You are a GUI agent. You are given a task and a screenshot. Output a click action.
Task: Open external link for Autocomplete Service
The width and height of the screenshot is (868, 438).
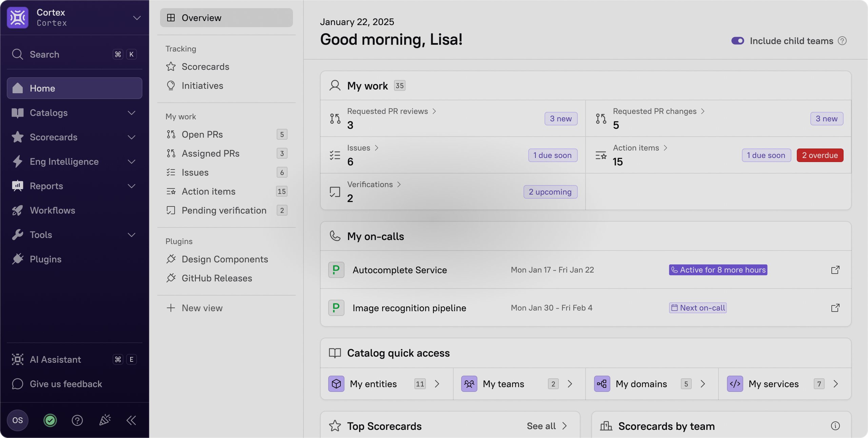click(x=835, y=270)
